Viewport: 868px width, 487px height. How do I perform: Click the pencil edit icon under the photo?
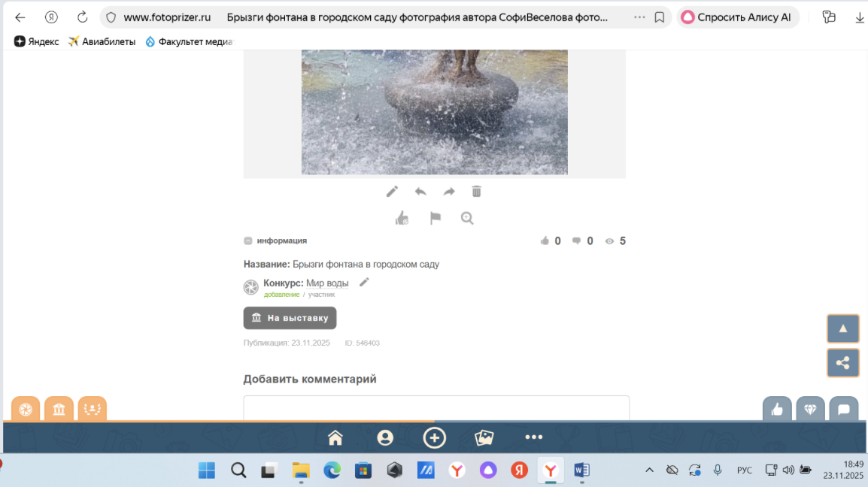pyautogui.click(x=392, y=192)
